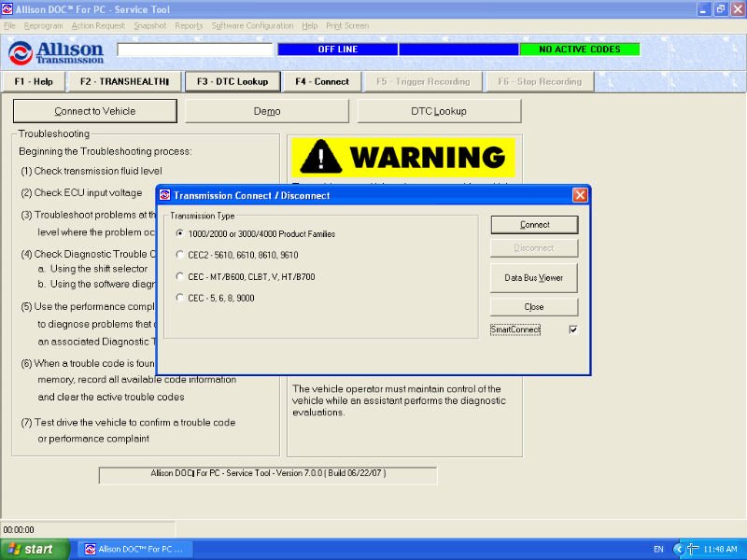The image size is (747, 560).
Task: Close the Transmission Connect / Disconnect dialog
Action: (x=580, y=195)
